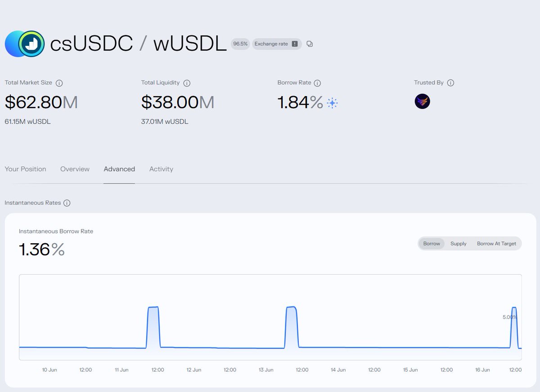Switch to the Your Position tab
Viewport: 540px width, 392px height.
click(x=25, y=169)
